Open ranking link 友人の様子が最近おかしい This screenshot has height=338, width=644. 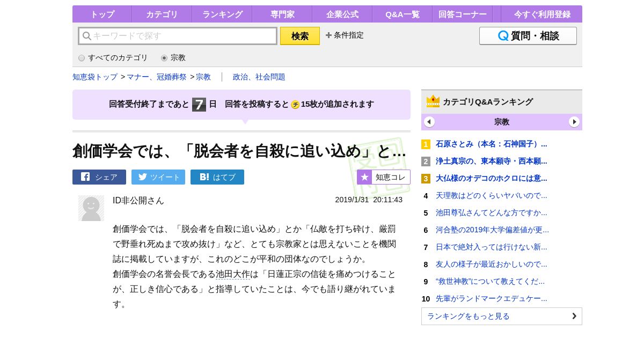click(492, 264)
